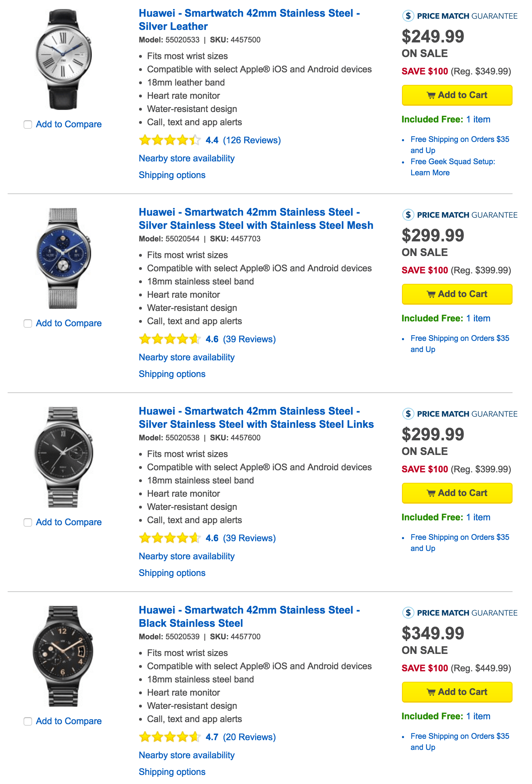The height and width of the screenshot is (784, 532).
Task: Click the cart icon on the first Add to Cart button
Action: (431, 95)
